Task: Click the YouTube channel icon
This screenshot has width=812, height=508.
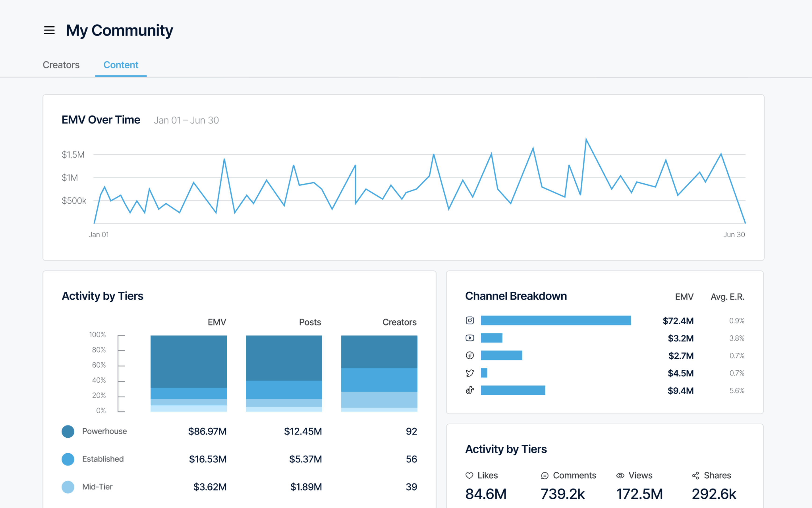Action: [470, 338]
